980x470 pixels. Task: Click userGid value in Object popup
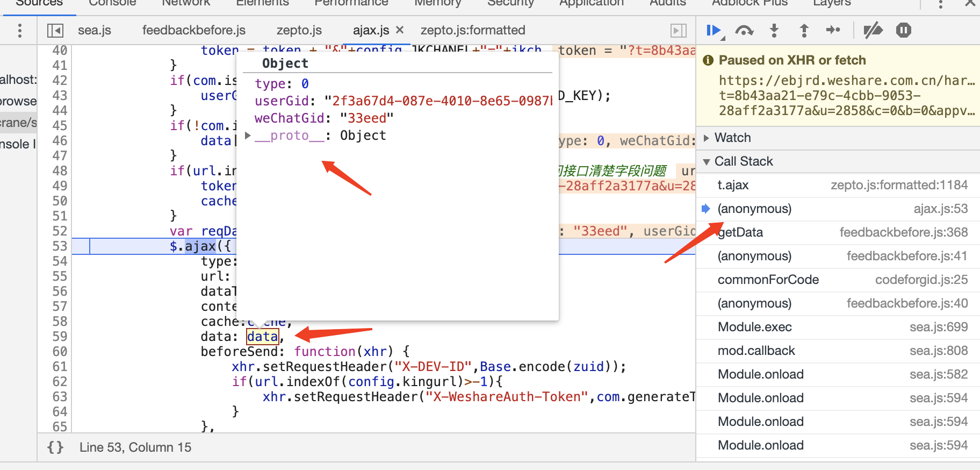(x=438, y=101)
